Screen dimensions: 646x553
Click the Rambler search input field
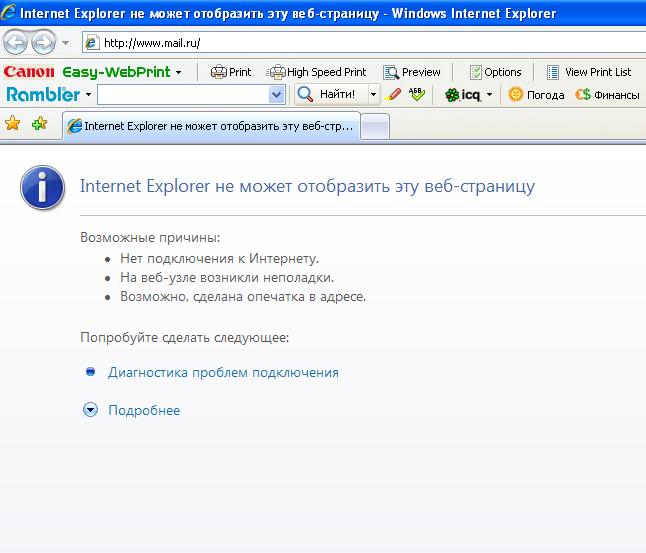pyautogui.click(x=183, y=94)
